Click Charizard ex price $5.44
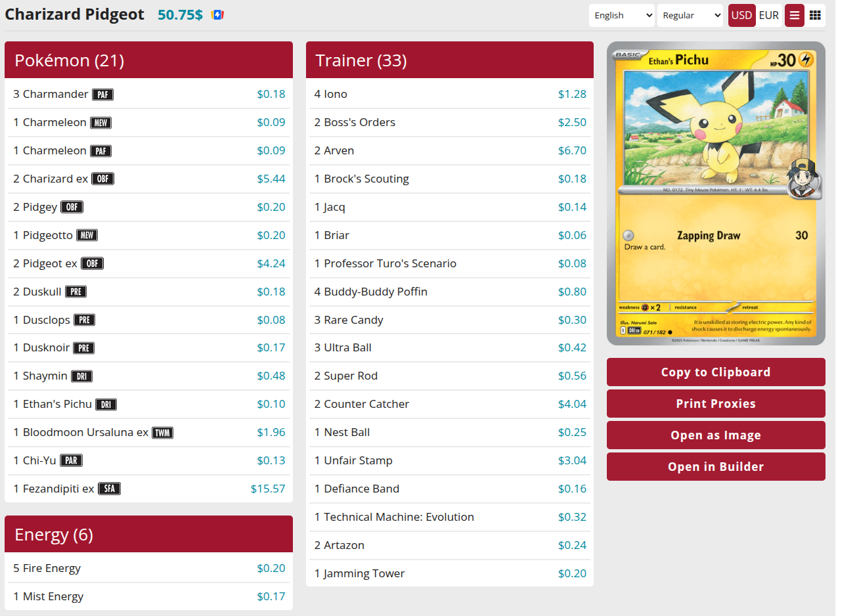Image resolution: width=859 pixels, height=616 pixels. coord(271,179)
